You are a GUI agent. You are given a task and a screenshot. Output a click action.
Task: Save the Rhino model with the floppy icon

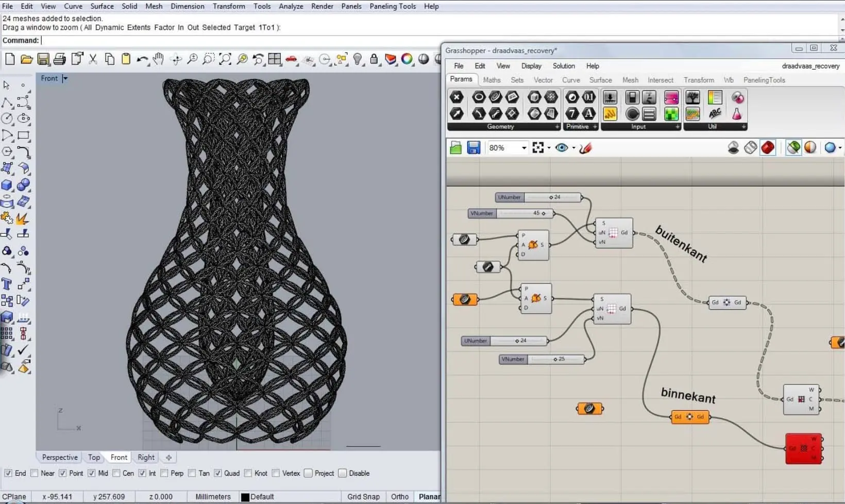pyautogui.click(x=43, y=59)
